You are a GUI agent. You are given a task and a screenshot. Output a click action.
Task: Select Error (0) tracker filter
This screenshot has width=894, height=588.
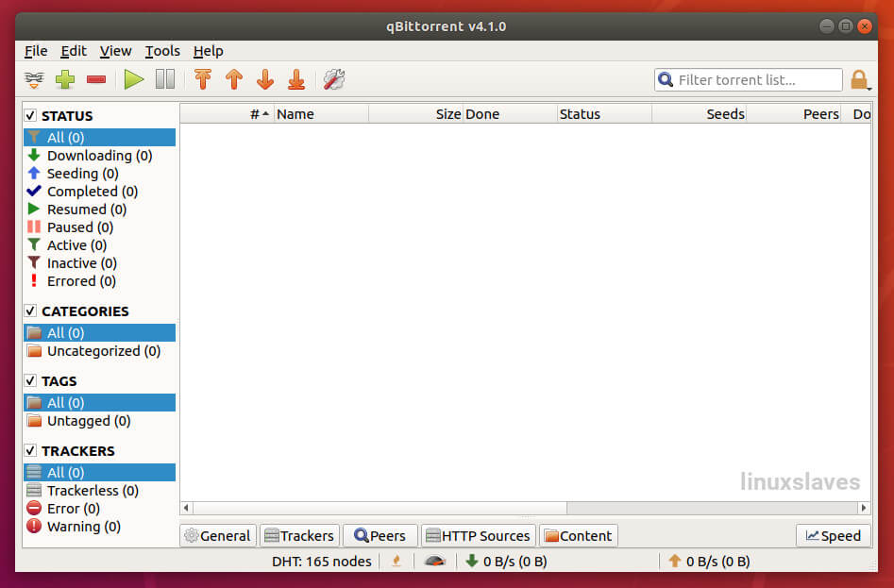point(100,508)
